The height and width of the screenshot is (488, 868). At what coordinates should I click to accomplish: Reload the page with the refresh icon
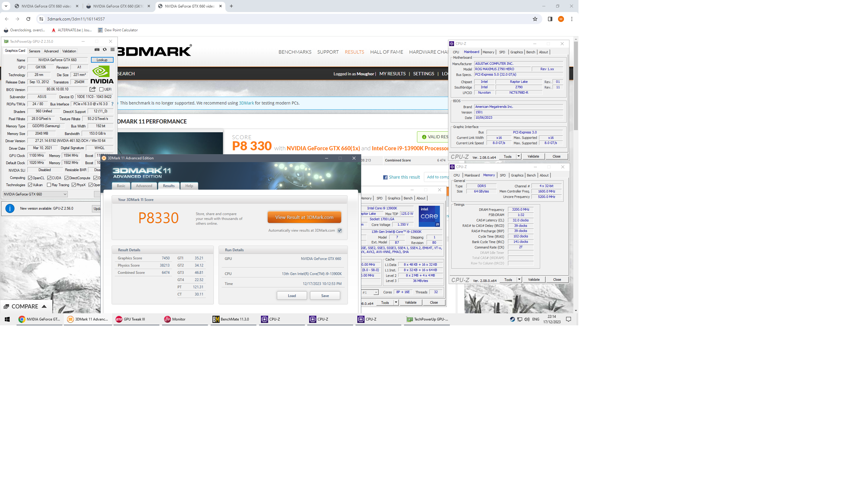click(28, 19)
